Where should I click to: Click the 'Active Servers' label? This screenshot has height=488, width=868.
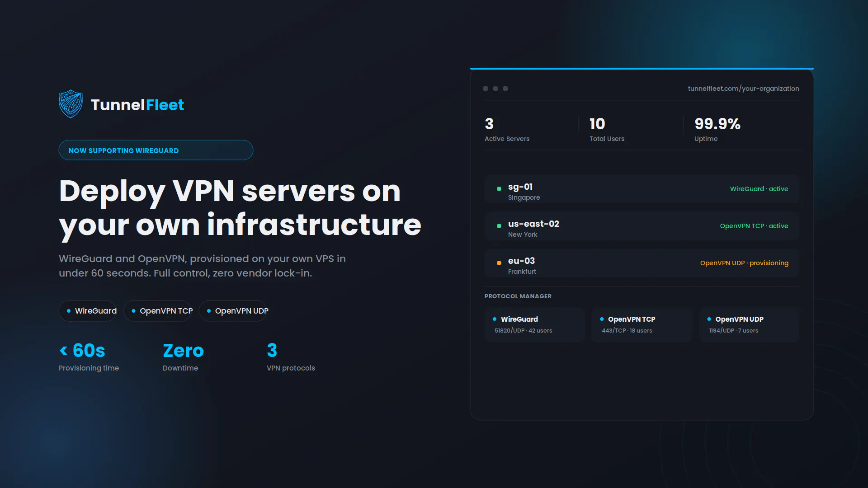click(x=507, y=139)
